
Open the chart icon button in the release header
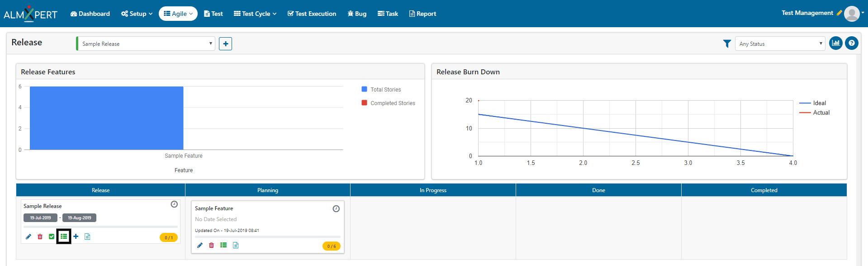[x=836, y=43]
